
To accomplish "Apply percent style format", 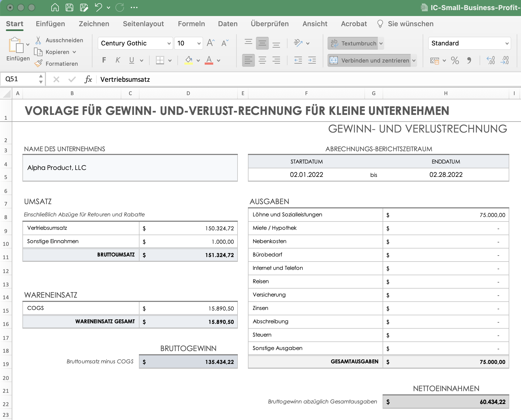I will pyautogui.click(x=455, y=60).
